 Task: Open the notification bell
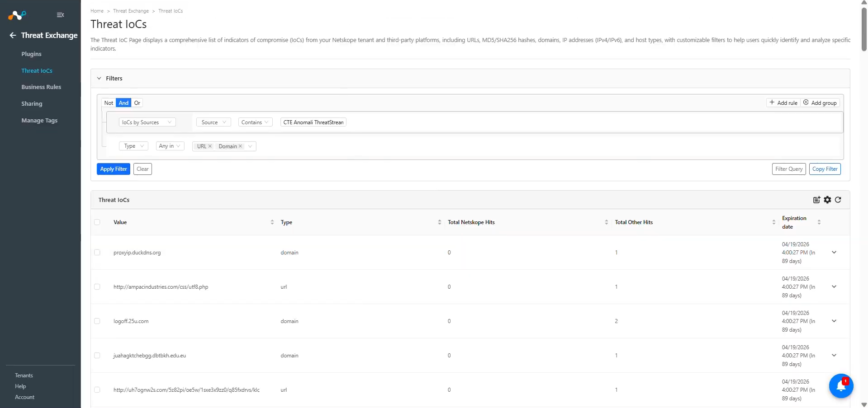coord(841,386)
